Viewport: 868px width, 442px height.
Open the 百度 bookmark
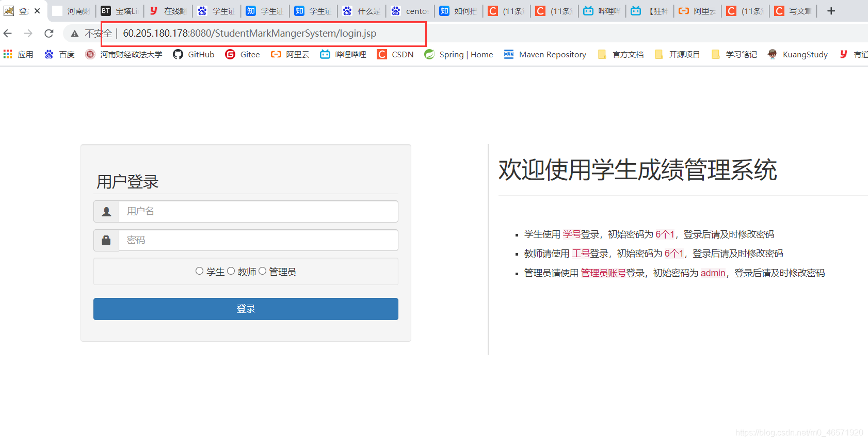point(59,54)
